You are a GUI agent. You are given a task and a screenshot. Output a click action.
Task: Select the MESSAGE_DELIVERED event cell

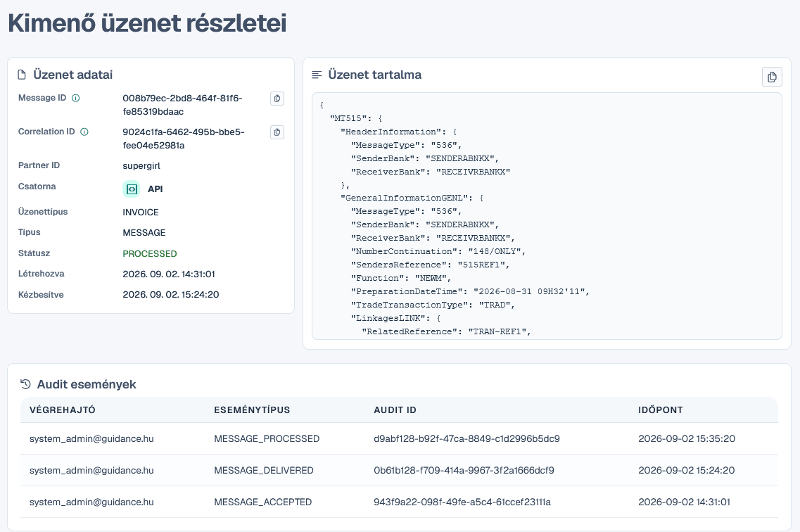[x=264, y=470]
